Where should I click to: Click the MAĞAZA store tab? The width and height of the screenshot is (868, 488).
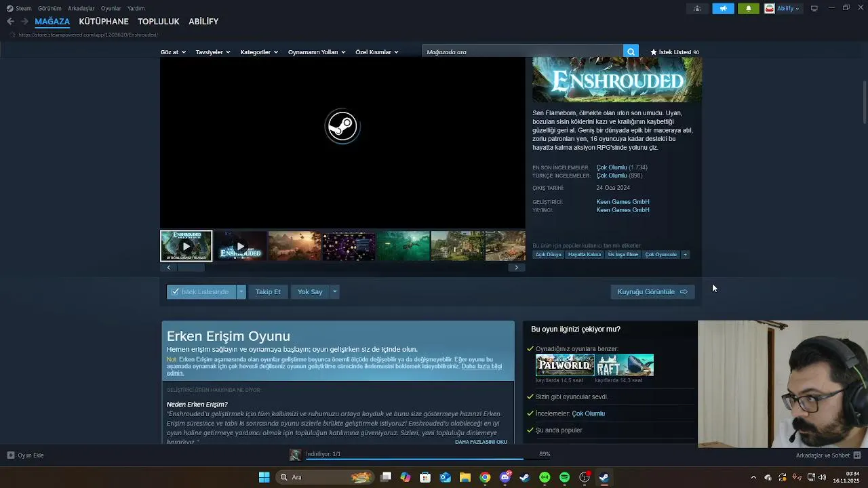52,22
